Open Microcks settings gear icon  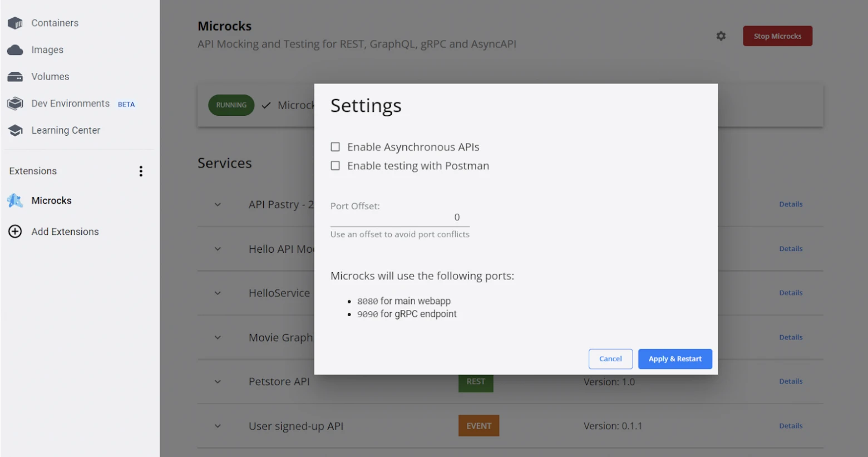coord(721,36)
